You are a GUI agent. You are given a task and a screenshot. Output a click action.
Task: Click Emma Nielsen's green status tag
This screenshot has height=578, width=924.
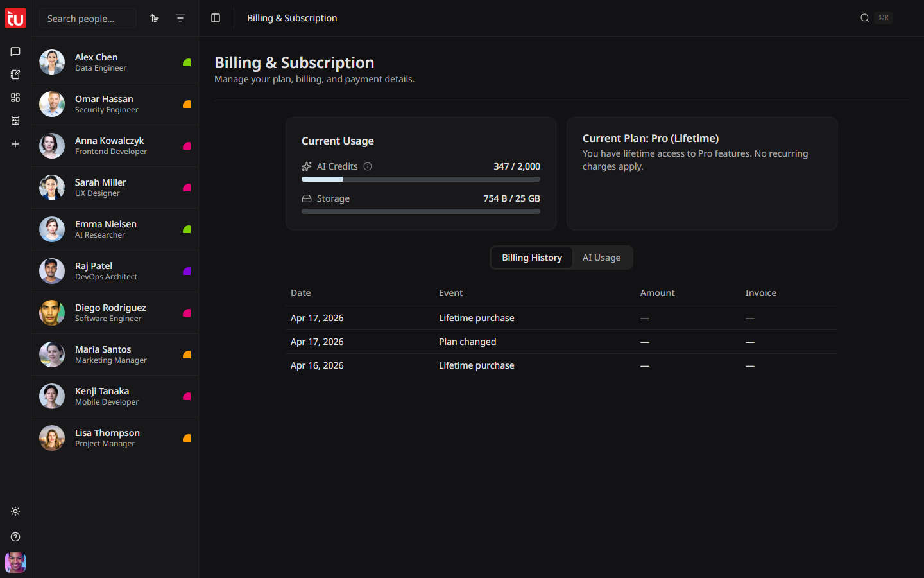pyautogui.click(x=187, y=229)
